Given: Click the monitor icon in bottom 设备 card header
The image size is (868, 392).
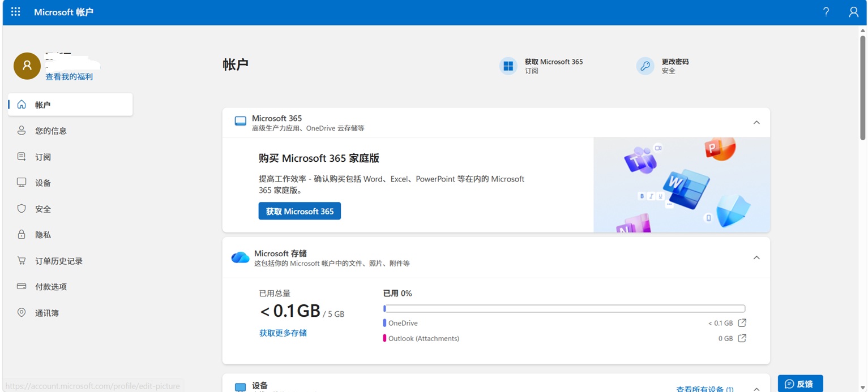Looking at the screenshot, I should coord(241,387).
